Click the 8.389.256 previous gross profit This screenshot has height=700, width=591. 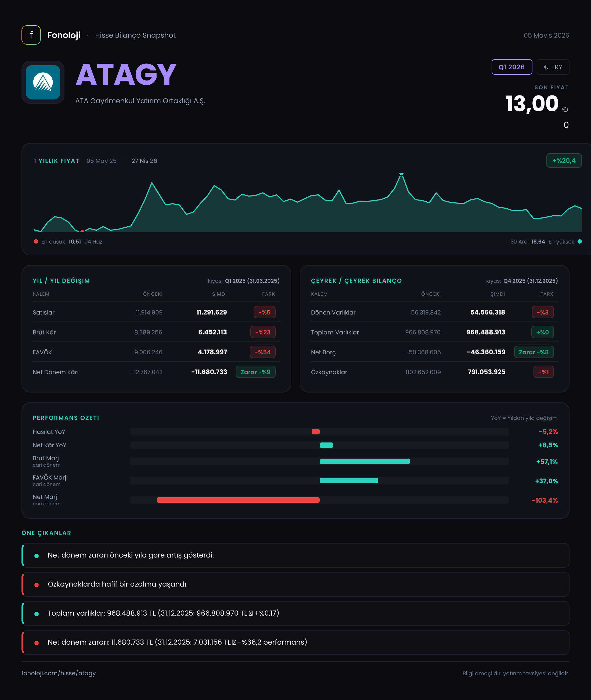[x=148, y=332]
